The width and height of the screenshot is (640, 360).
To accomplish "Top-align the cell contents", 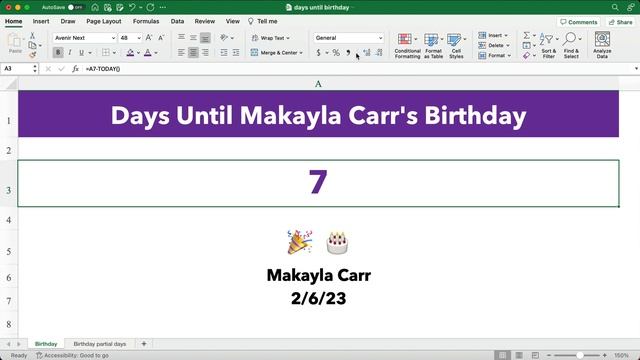I will (181, 38).
